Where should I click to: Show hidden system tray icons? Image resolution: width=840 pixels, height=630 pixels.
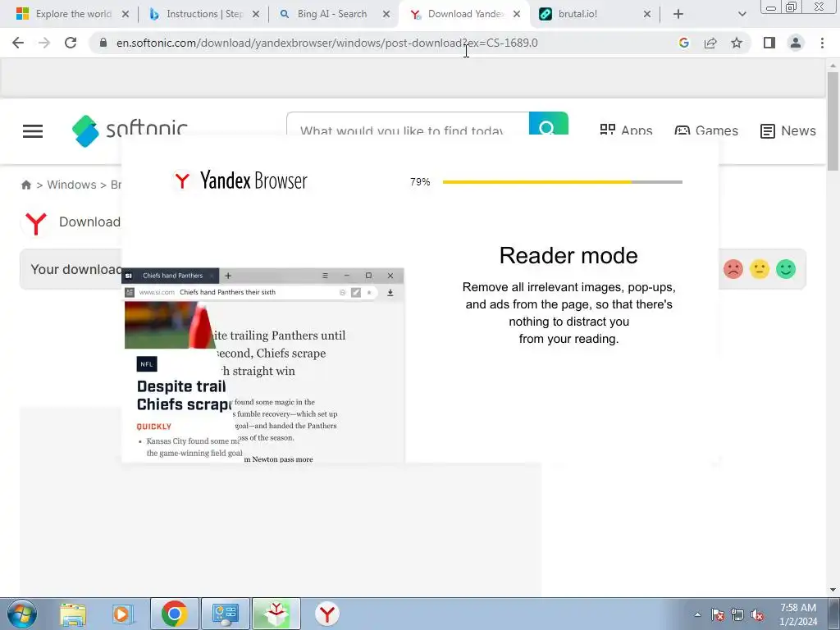coord(697,615)
